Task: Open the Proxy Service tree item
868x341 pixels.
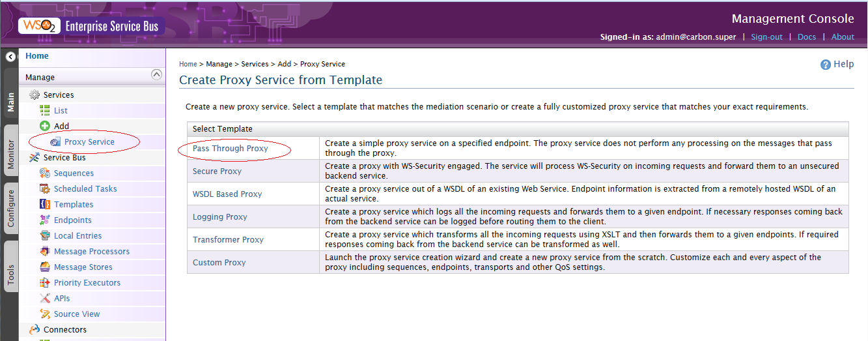Action: (x=89, y=141)
